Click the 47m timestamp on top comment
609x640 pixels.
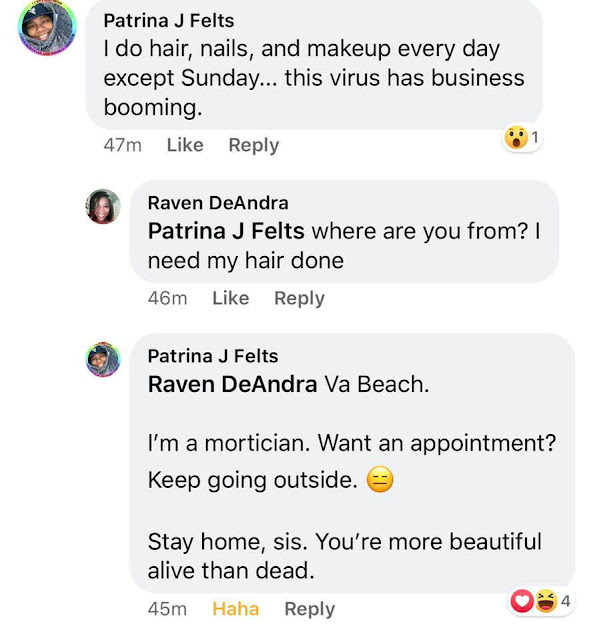[x=122, y=145]
